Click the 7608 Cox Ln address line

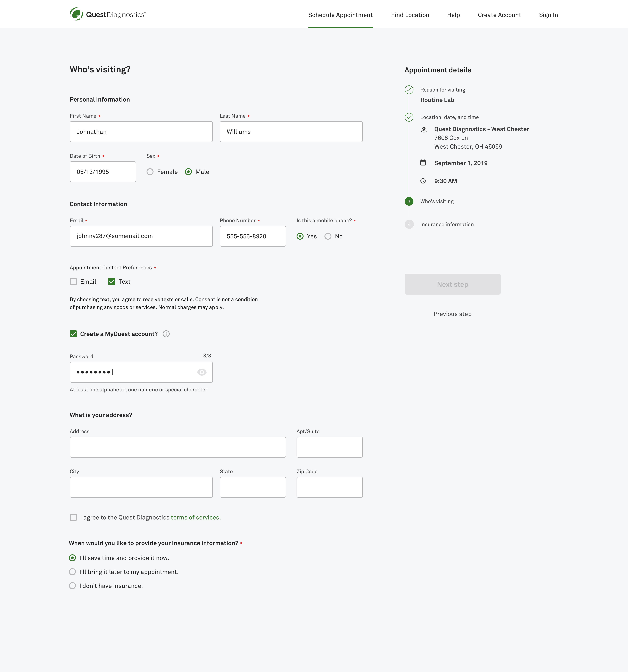[451, 138]
